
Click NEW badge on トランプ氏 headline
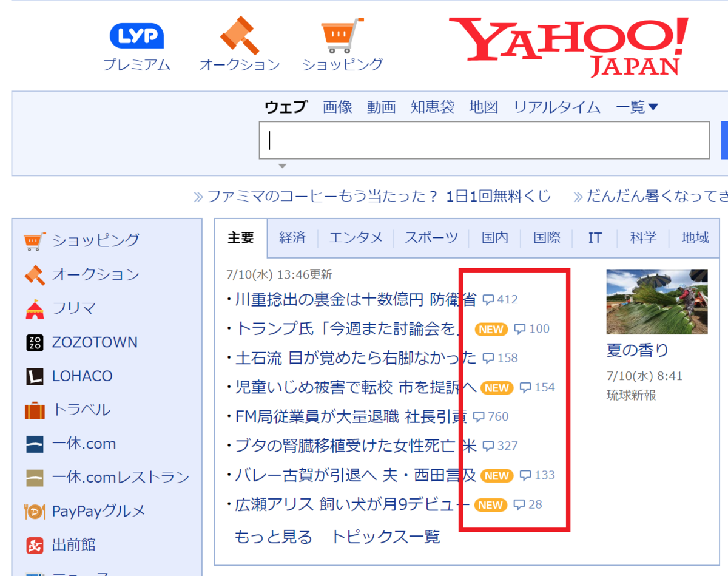491,329
